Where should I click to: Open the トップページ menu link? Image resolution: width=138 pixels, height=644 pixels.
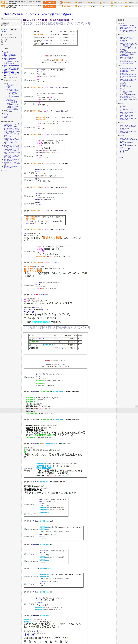click(x=7, y=51)
